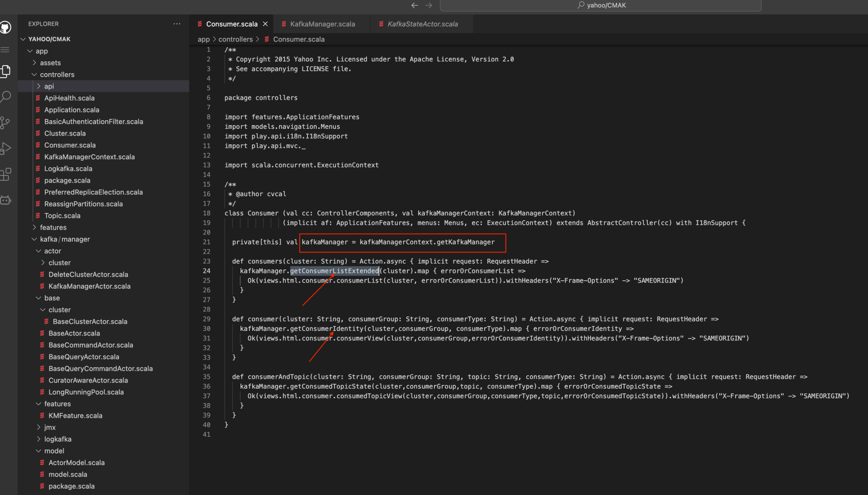Click the navigate forward arrow

[x=429, y=5]
